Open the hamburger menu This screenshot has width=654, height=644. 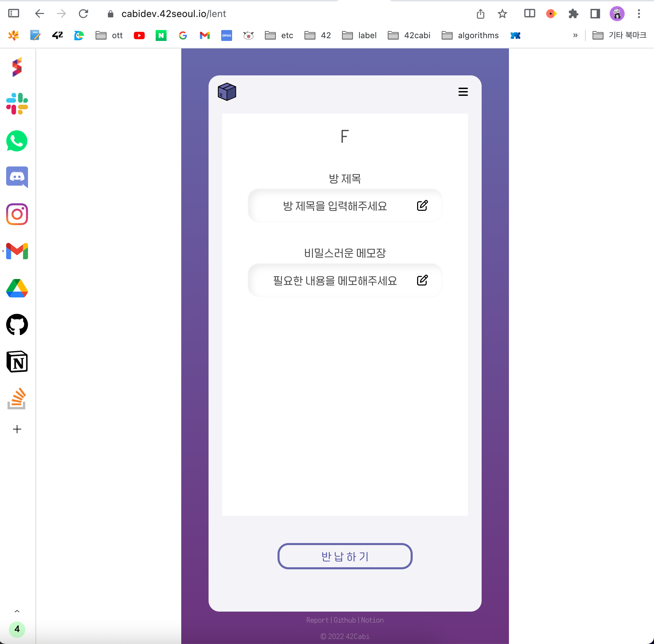[x=463, y=91]
